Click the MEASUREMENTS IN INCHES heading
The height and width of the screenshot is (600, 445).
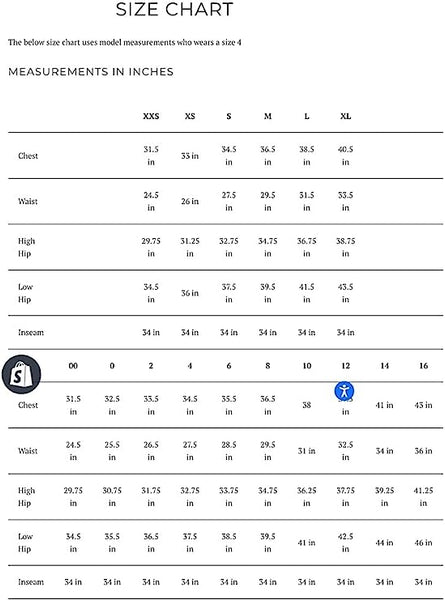(x=91, y=72)
